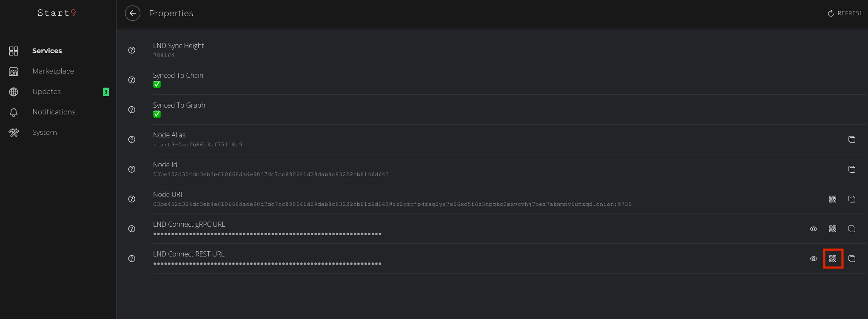Reveal the masked LND Connect gRPC URL
Image resolution: width=868 pixels, height=319 pixels.
point(814,229)
